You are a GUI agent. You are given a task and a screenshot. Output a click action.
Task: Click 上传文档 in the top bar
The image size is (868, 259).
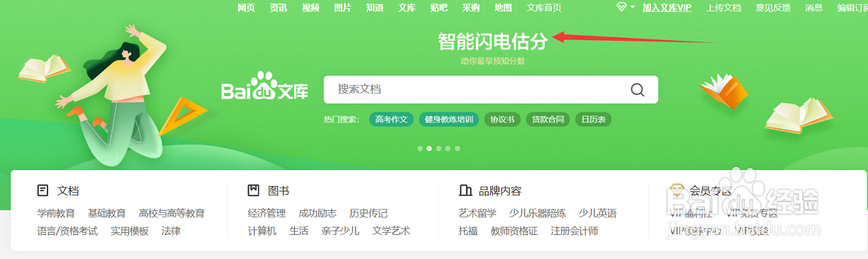tap(724, 8)
